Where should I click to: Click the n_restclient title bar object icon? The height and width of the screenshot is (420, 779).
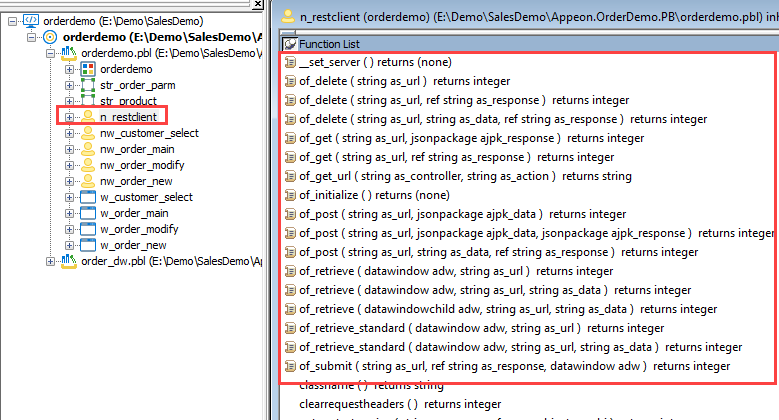pos(288,16)
